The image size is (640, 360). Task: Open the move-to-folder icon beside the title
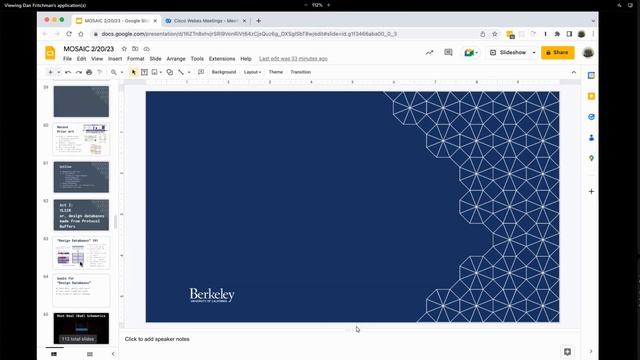pyautogui.click(x=135, y=49)
